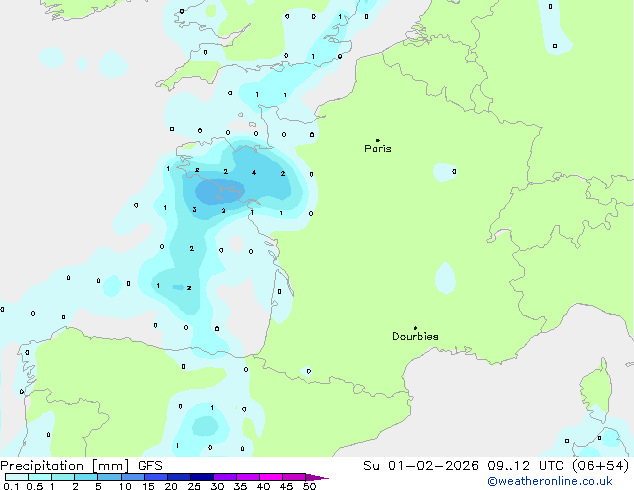Click the legend value '25'
The width and height of the screenshot is (634, 490).
[x=194, y=486]
